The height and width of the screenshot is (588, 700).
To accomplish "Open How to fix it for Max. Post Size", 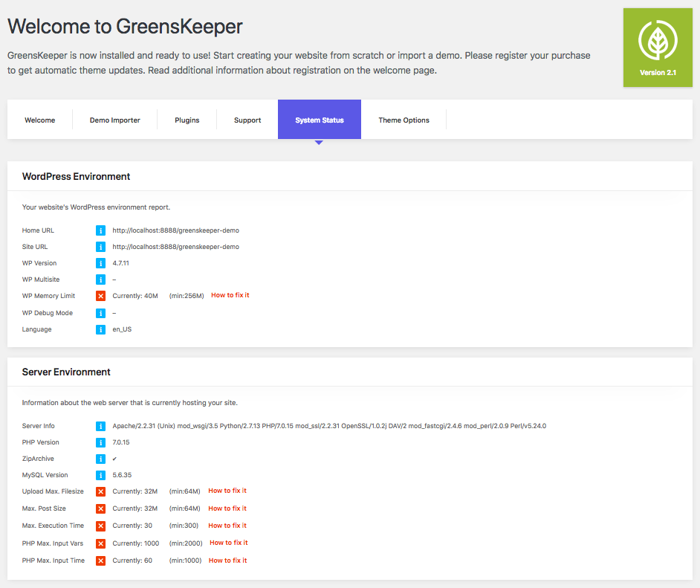I will point(227,508).
